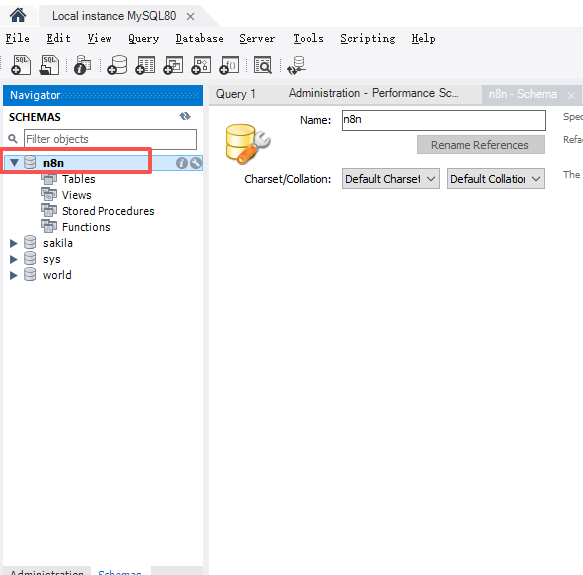Select the sakila schema
The image size is (583, 575).
click(58, 243)
